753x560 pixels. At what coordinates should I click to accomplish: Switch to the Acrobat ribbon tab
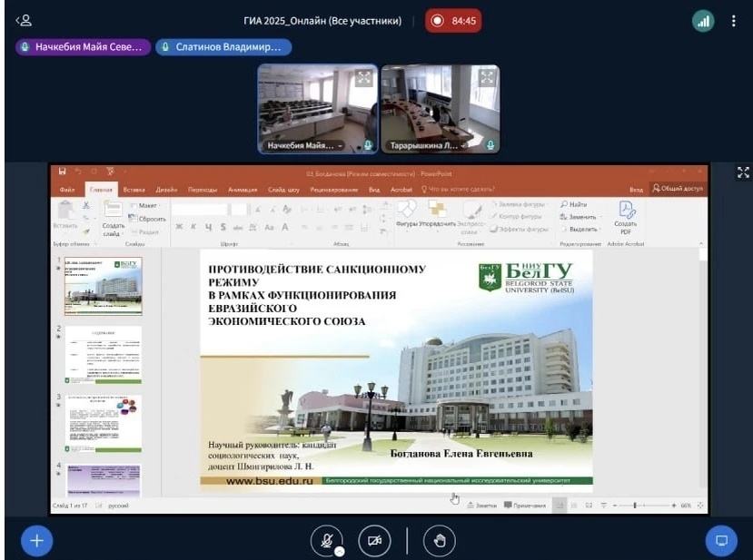click(401, 190)
